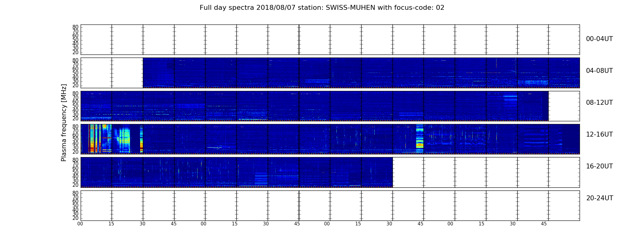Click the '20' tick label of the 20-24UT panel

pos(75,218)
